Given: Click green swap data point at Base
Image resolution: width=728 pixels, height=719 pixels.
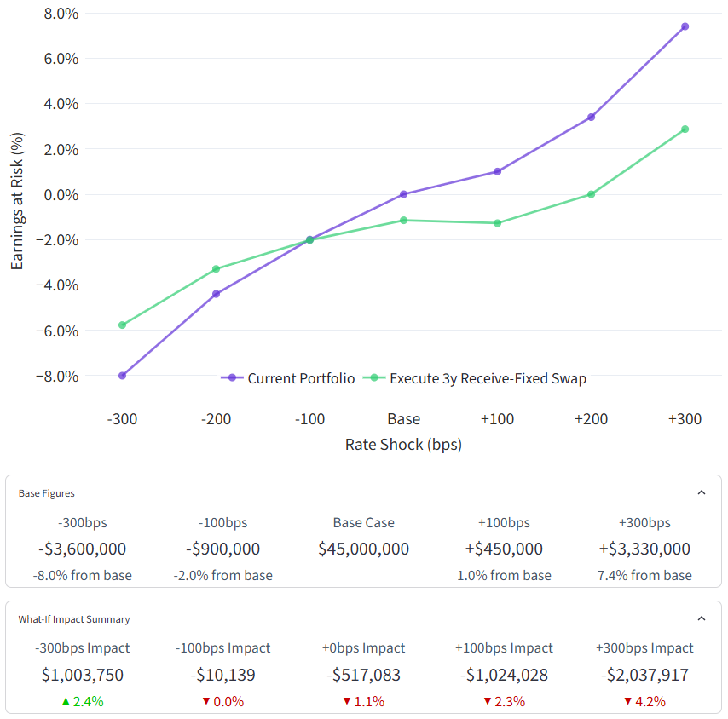Looking at the screenshot, I should tap(403, 221).
